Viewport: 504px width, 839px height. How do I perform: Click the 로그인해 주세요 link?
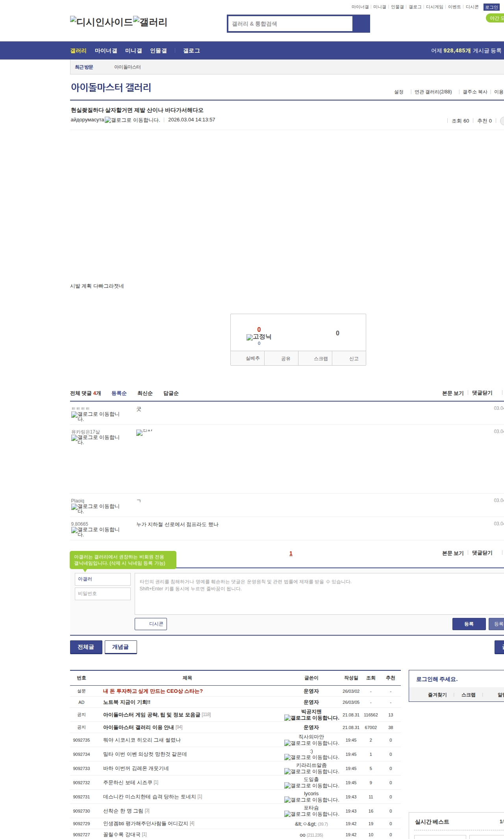pyautogui.click(x=437, y=679)
